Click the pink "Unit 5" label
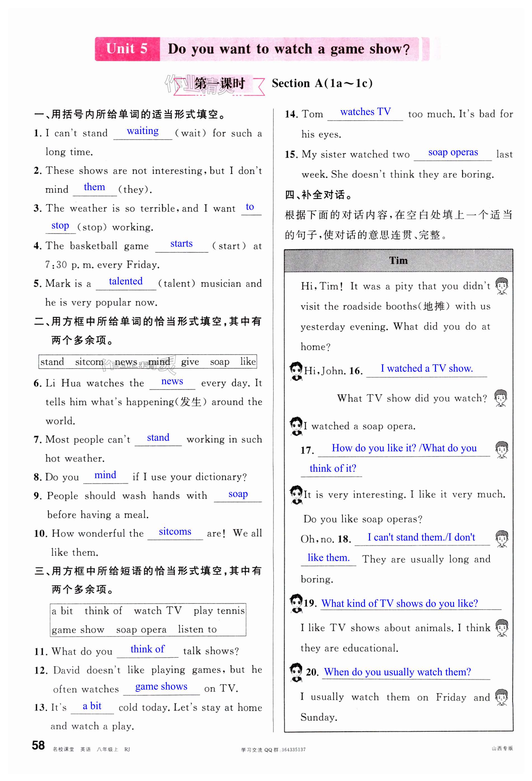The width and height of the screenshot is (532, 781). (127, 49)
